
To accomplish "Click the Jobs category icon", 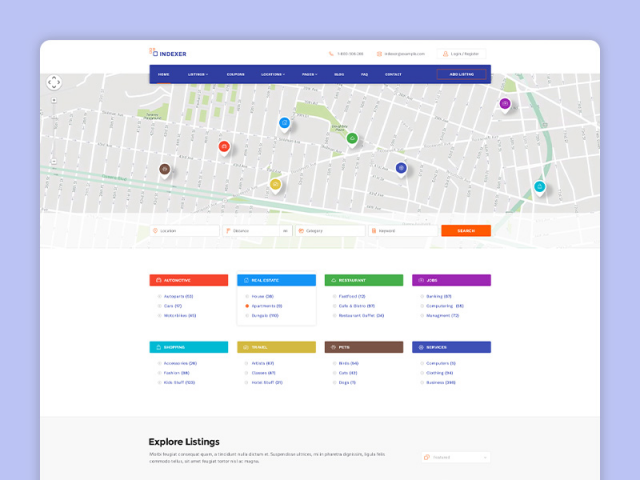I will pos(421,280).
